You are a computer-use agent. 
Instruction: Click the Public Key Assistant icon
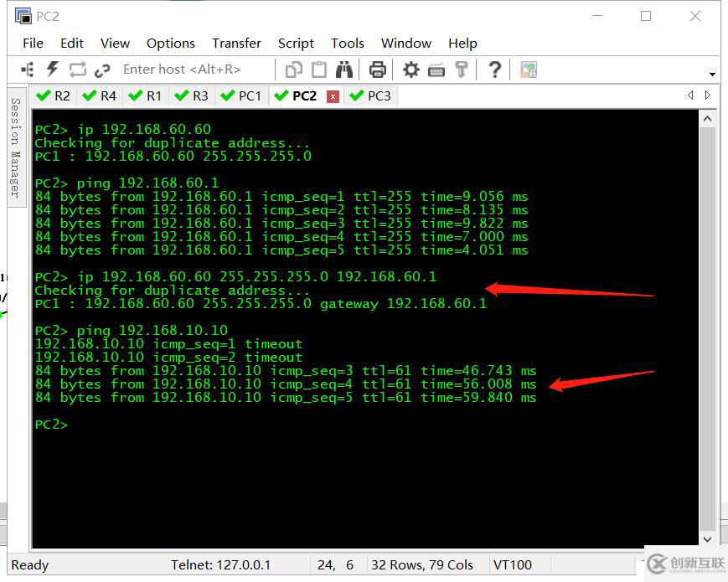point(461,70)
